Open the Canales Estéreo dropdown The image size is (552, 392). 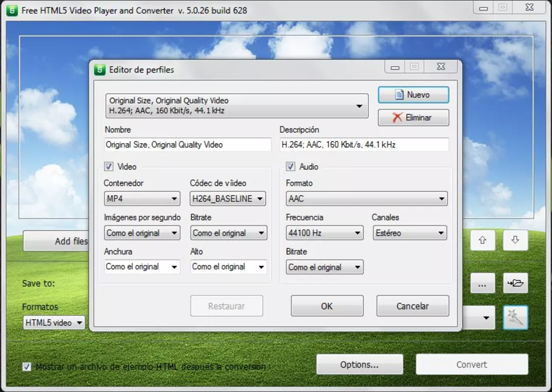(410, 233)
